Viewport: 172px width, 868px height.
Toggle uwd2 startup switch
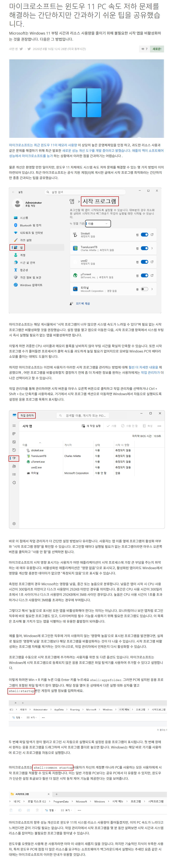[145, 262]
